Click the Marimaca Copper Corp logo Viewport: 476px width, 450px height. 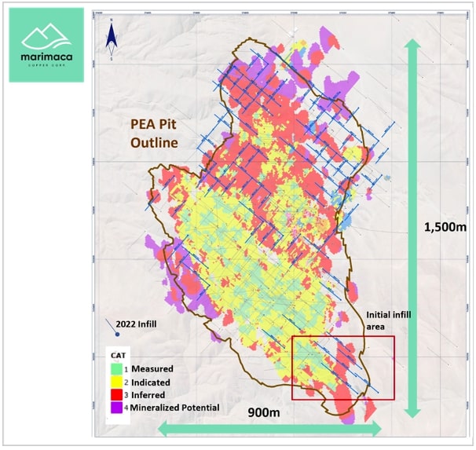(x=46, y=45)
